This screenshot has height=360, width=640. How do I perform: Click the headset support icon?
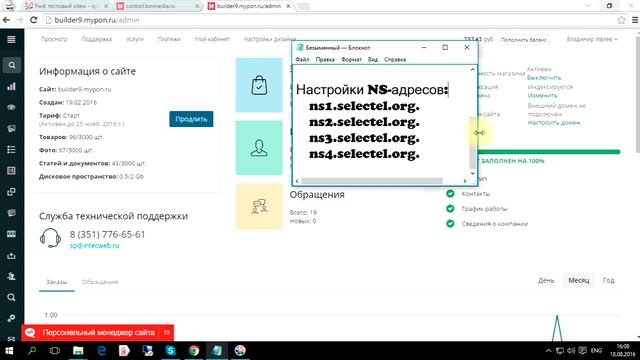pyautogui.click(x=50, y=238)
